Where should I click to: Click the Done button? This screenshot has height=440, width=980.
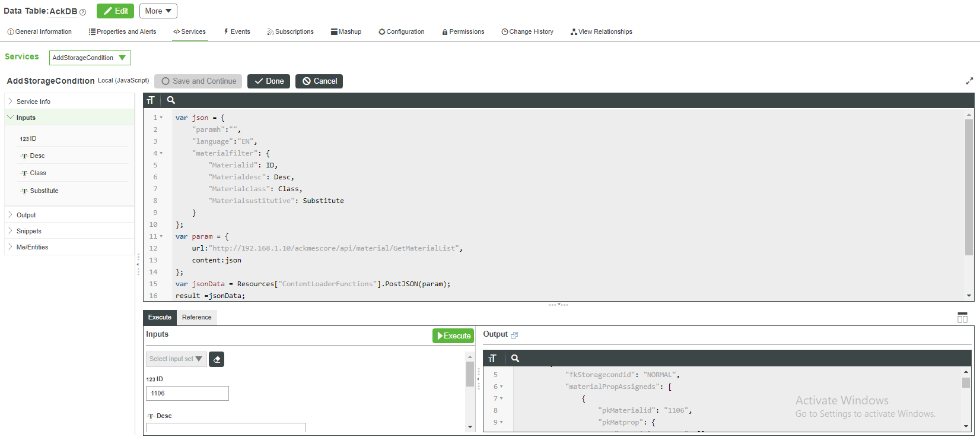(x=269, y=81)
